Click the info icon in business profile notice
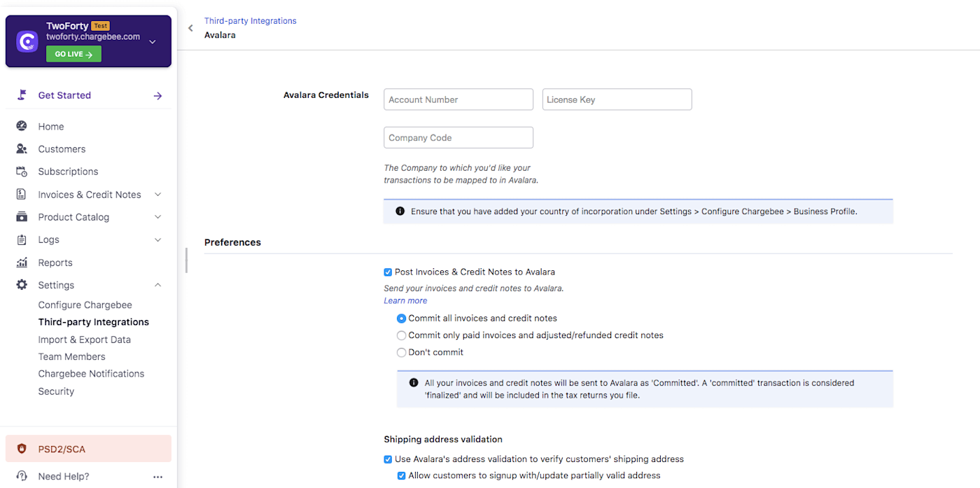The width and height of the screenshot is (980, 488). click(x=400, y=211)
